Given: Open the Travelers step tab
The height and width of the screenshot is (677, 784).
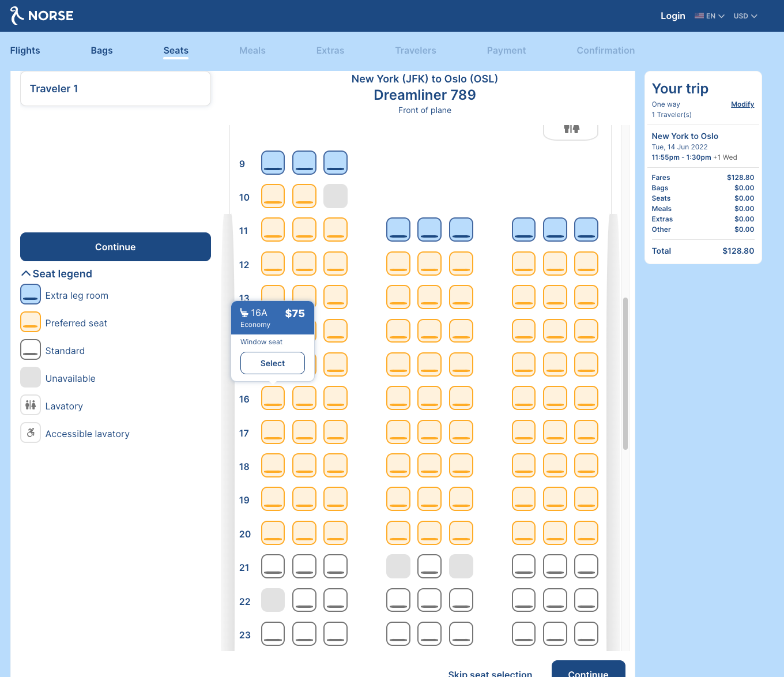Looking at the screenshot, I should click(416, 51).
